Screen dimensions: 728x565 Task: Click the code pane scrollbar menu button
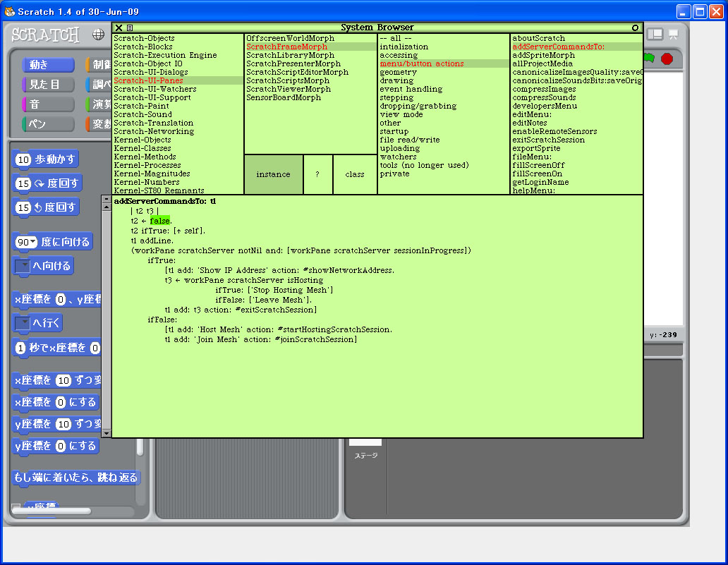[x=107, y=199]
